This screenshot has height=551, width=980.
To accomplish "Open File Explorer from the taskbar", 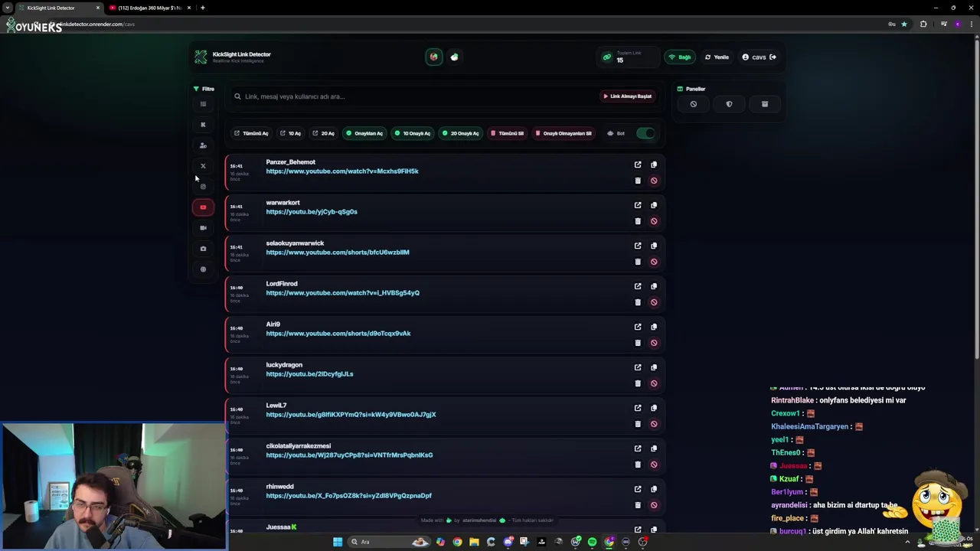I will (x=474, y=542).
